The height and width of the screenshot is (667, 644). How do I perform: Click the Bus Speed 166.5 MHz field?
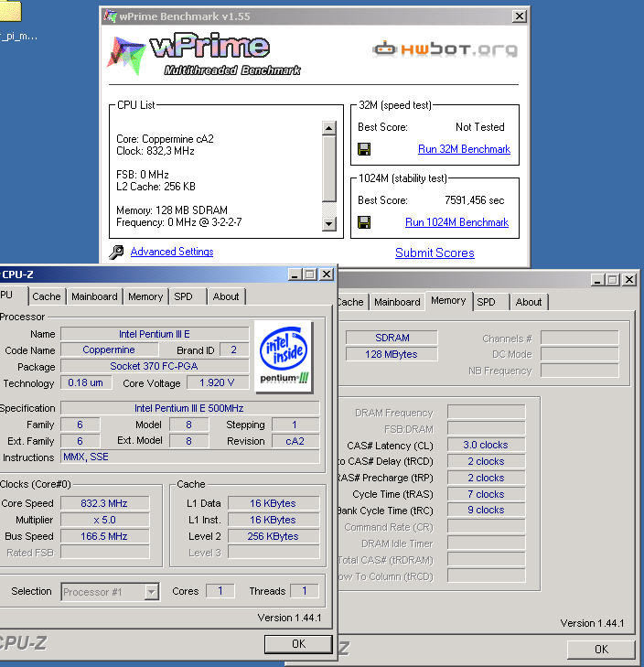[x=104, y=536]
